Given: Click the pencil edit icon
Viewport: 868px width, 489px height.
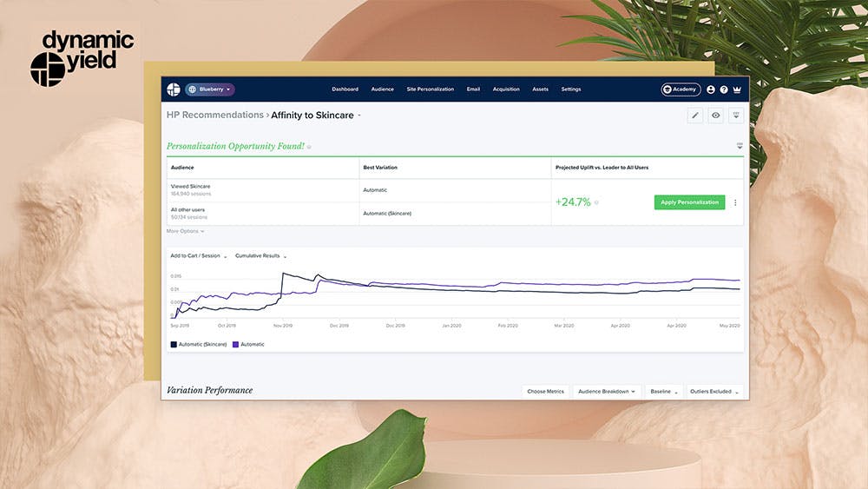Looking at the screenshot, I should point(695,116).
